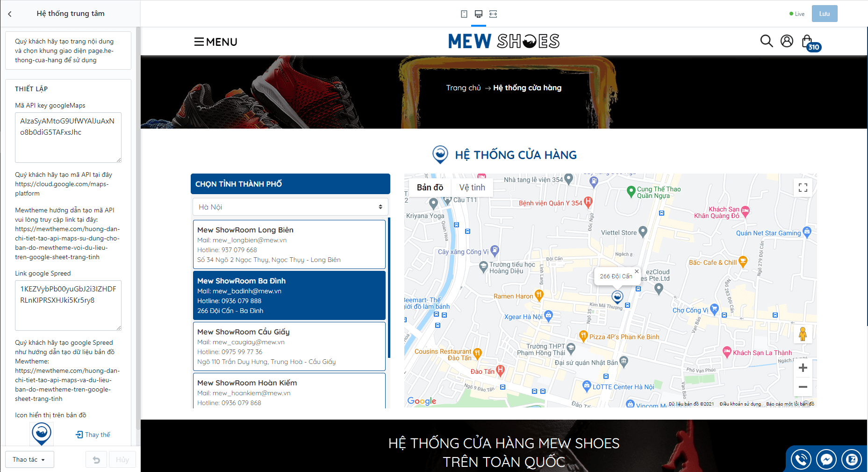
Task: Click the LOTTE Center Hà Nội marker
Action: [587, 386]
